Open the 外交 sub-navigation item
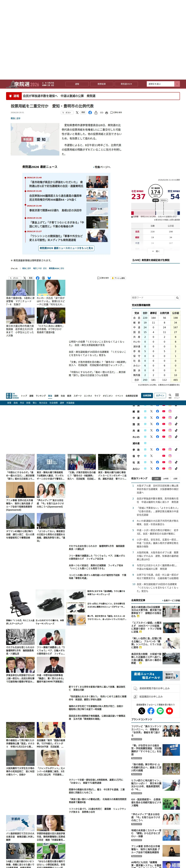The width and height of the screenshot is (186, 868). pos(22,403)
